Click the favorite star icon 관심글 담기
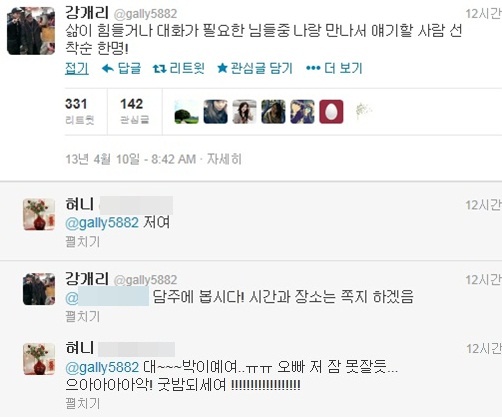 click(255, 69)
